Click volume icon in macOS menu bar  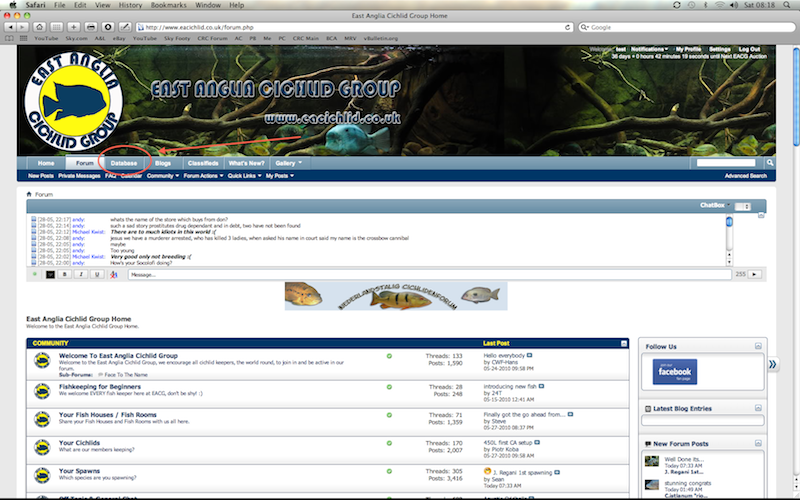[x=734, y=5]
